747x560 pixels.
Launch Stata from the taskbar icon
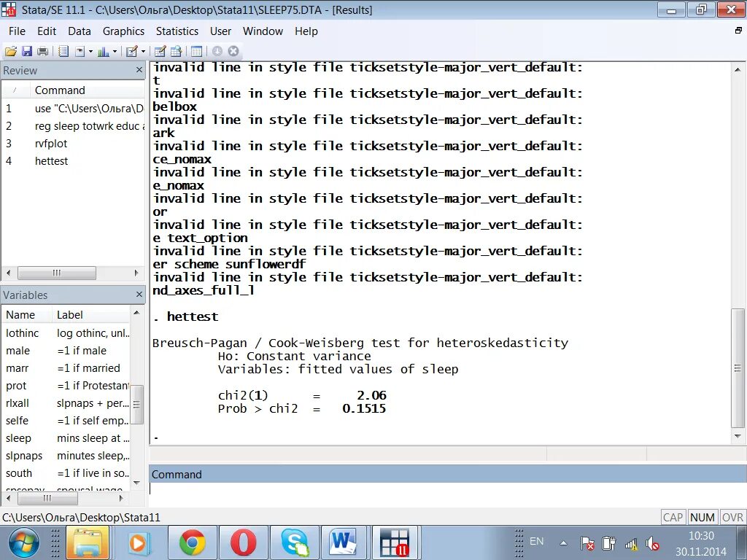395,542
